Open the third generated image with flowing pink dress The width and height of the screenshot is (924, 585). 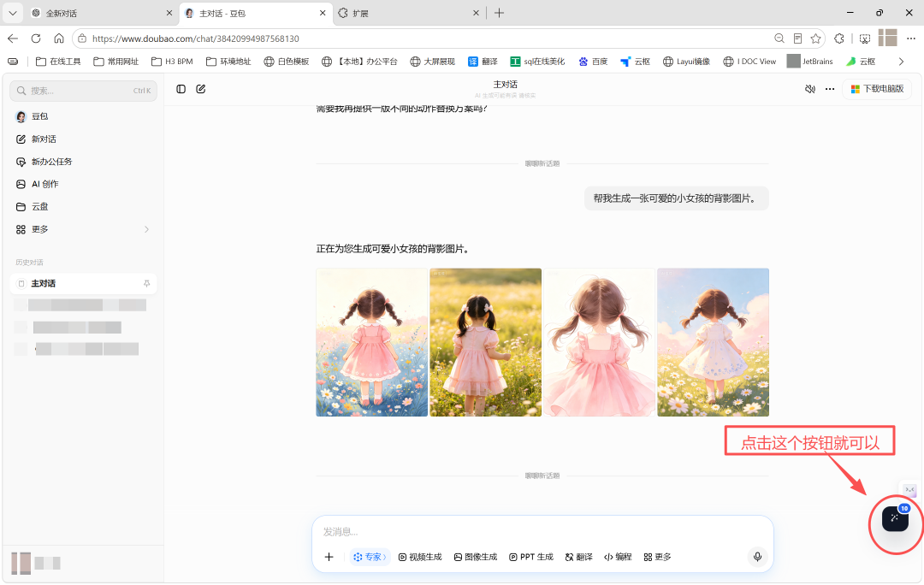tap(599, 342)
